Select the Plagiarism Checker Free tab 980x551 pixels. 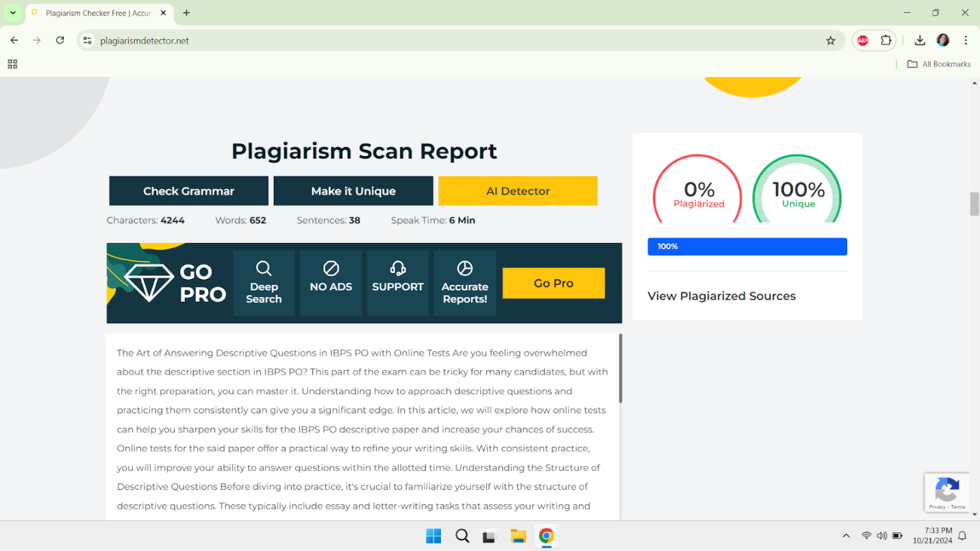pos(98,13)
